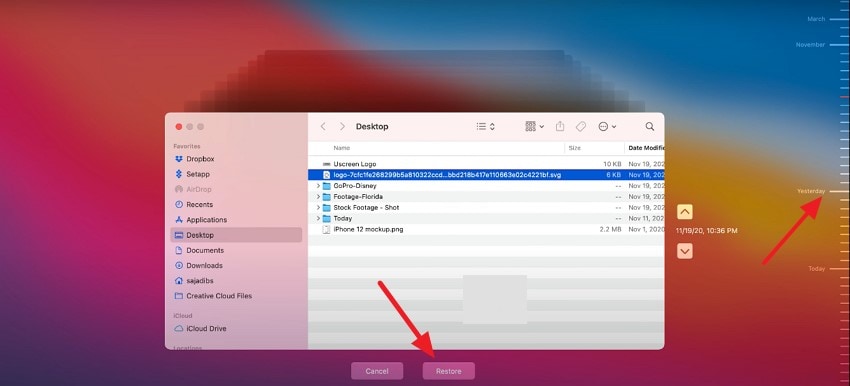Jump to Today on the timeline
This screenshot has height=386, width=850.
coord(816,268)
